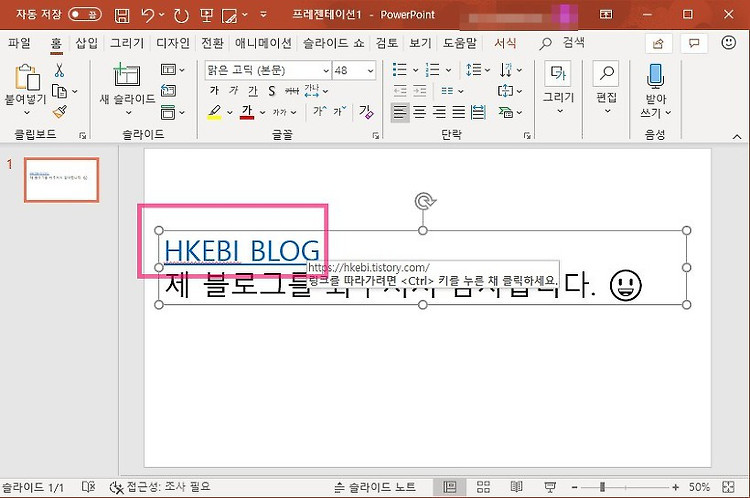Toggle italic formatting
Image resolution: width=750 pixels, height=498 pixels.
pyautogui.click(x=233, y=90)
